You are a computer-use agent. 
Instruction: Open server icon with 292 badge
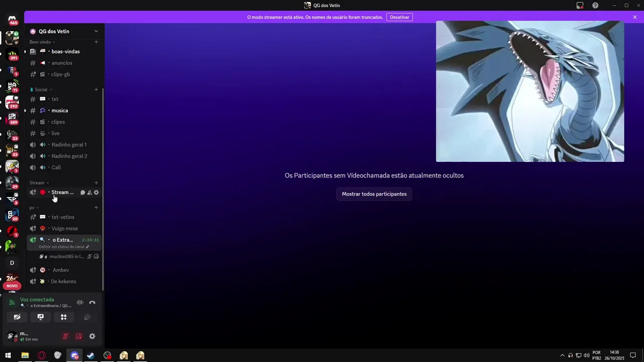coord(12,102)
